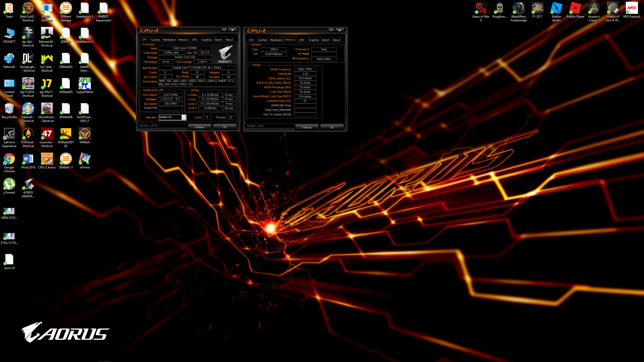This screenshot has width=644, height=362.
Task: Switch to Graphics tab in left CPU-Z
Action: click(x=207, y=40)
